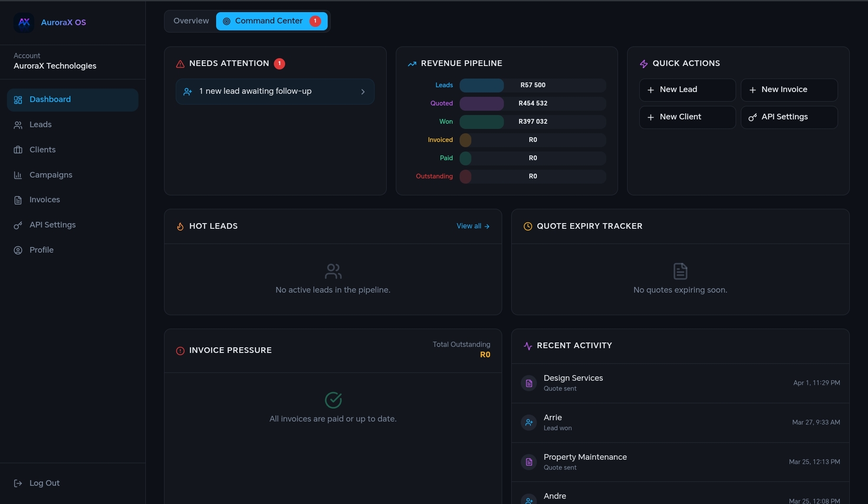Click the Mar 27, 9:33 AM timestamp

click(x=816, y=422)
